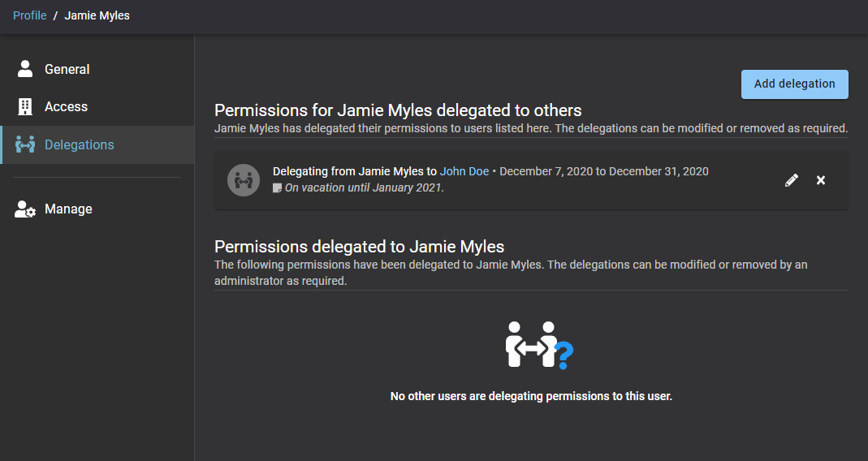Image resolution: width=868 pixels, height=461 pixels.
Task: Click the 'Permissions delegated to Jamie Myles' heading
Action: click(359, 247)
